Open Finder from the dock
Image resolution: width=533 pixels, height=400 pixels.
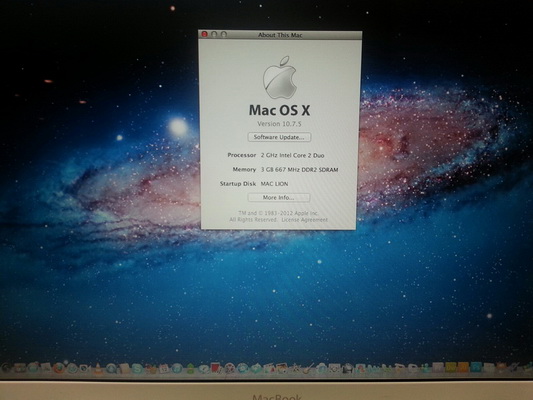(6, 368)
